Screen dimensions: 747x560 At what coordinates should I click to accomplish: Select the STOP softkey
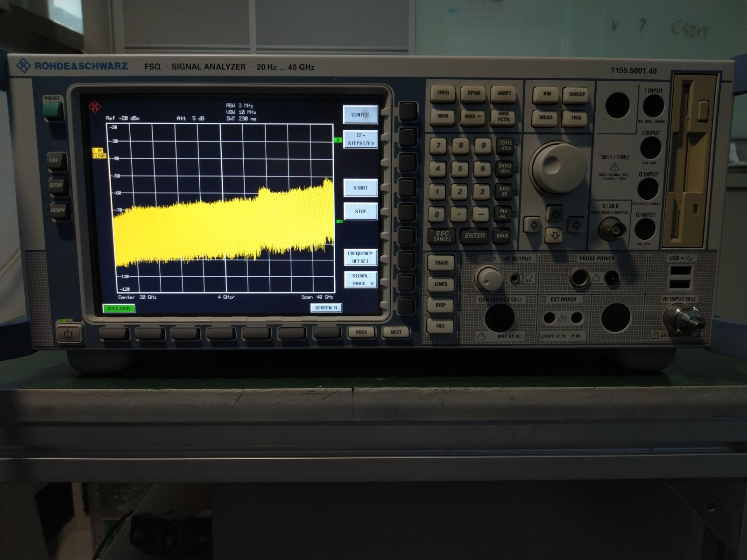[360, 211]
